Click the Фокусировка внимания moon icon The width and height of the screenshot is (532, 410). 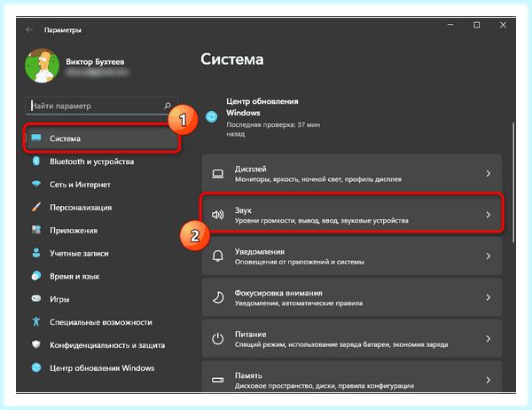point(218,297)
